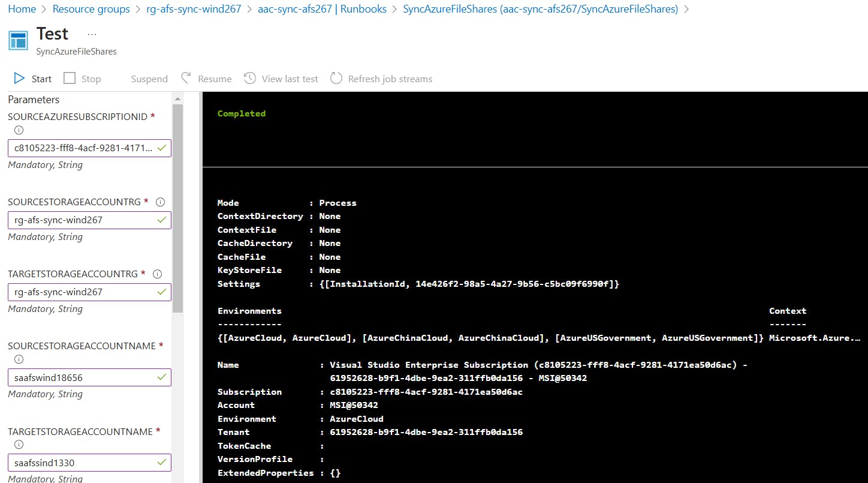Start the runbook test run
This screenshot has width=868, height=483.
pyautogui.click(x=32, y=78)
